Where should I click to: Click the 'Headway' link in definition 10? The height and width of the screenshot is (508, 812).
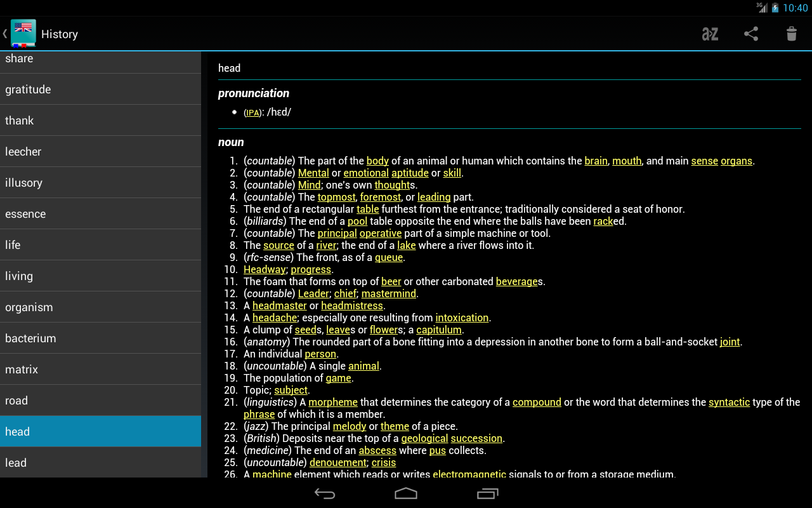coord(264,270)
